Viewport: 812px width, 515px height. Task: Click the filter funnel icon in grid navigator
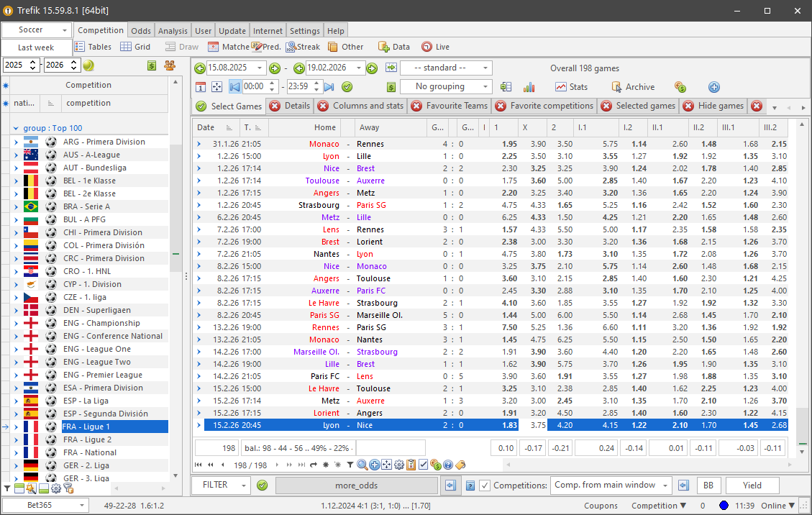(x=350, y=465)
